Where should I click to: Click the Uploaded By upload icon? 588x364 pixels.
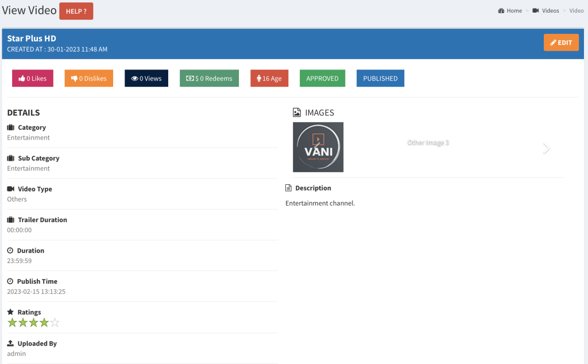[10, 343]
